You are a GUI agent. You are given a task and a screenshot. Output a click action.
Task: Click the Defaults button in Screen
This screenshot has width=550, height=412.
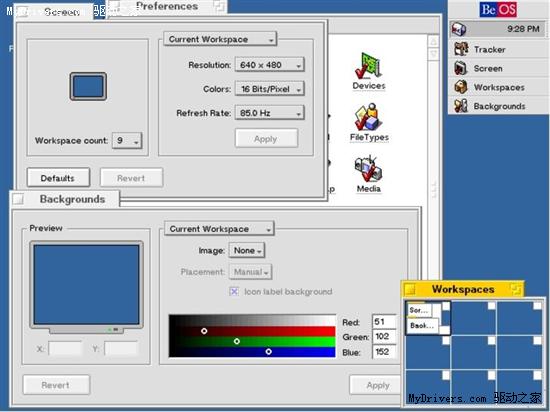(x=58, y=178)
